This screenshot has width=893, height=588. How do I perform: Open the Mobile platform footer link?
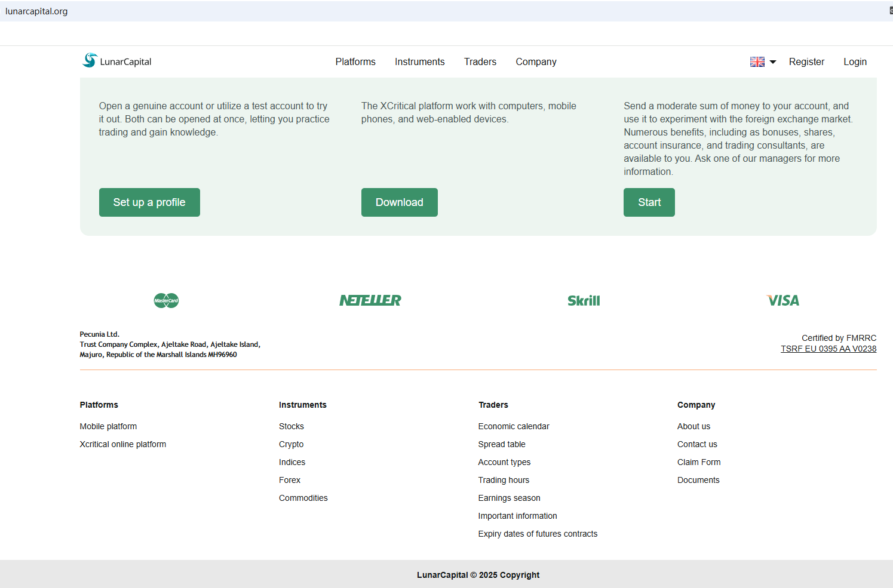[108, 426]
